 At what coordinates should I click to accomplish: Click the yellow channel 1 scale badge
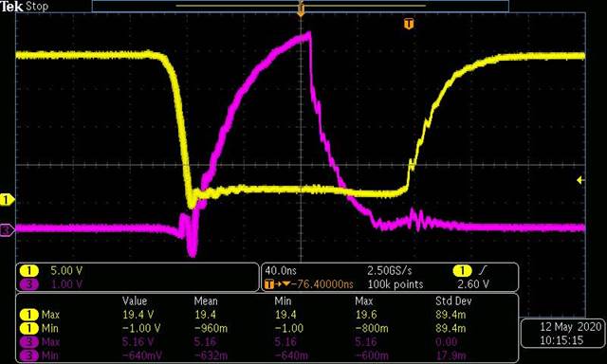pos(29,270)
